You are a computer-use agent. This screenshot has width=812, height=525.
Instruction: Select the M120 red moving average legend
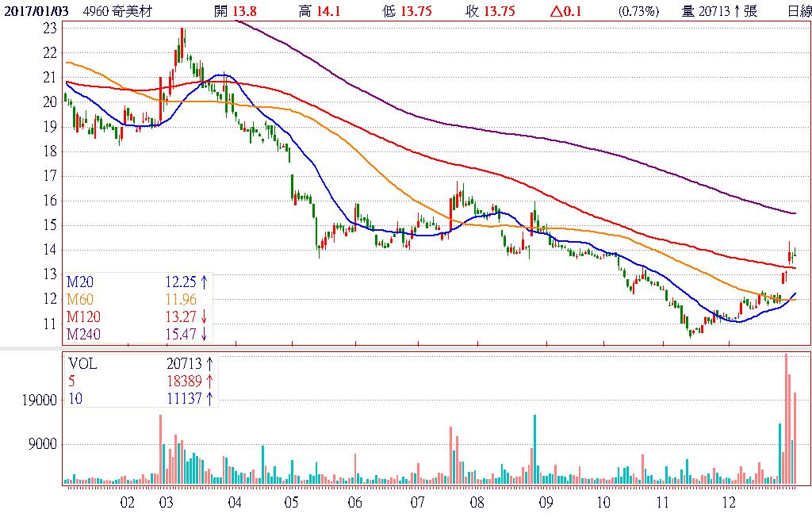(x=82, y=316)
